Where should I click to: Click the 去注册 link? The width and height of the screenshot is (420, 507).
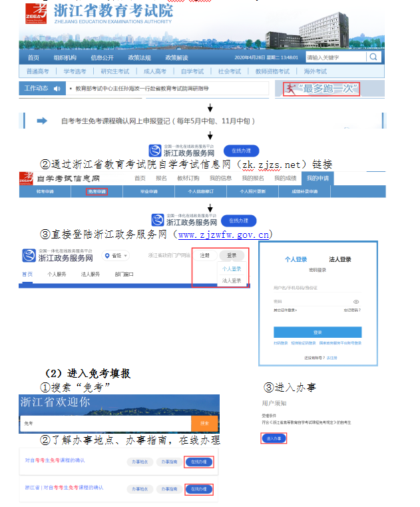coord(331,358)
